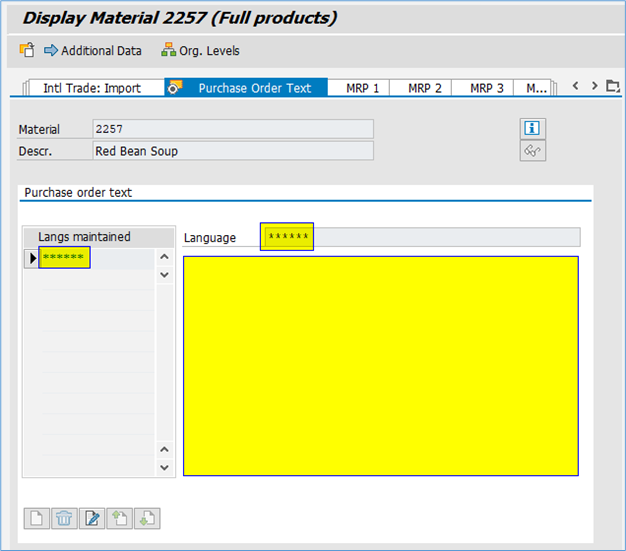Move tab strip left with arrow
The image size is (626, 551).
tap(575, 85)
